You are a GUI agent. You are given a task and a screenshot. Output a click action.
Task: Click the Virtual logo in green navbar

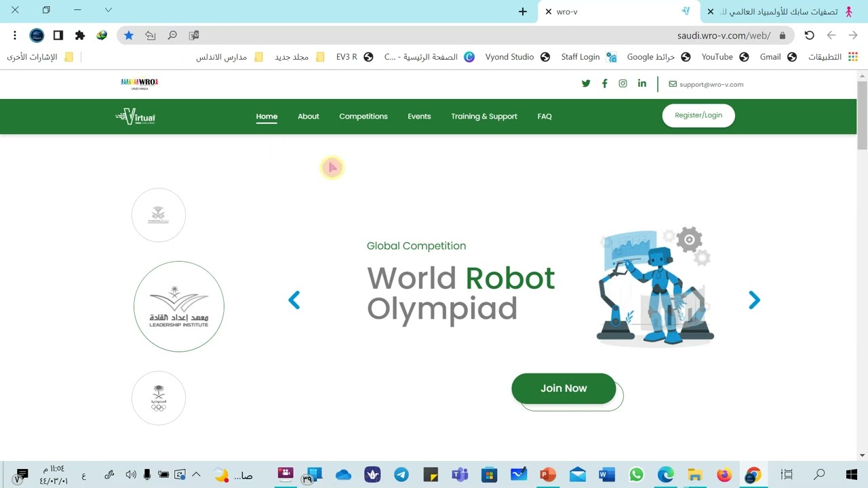coord(136,117)
